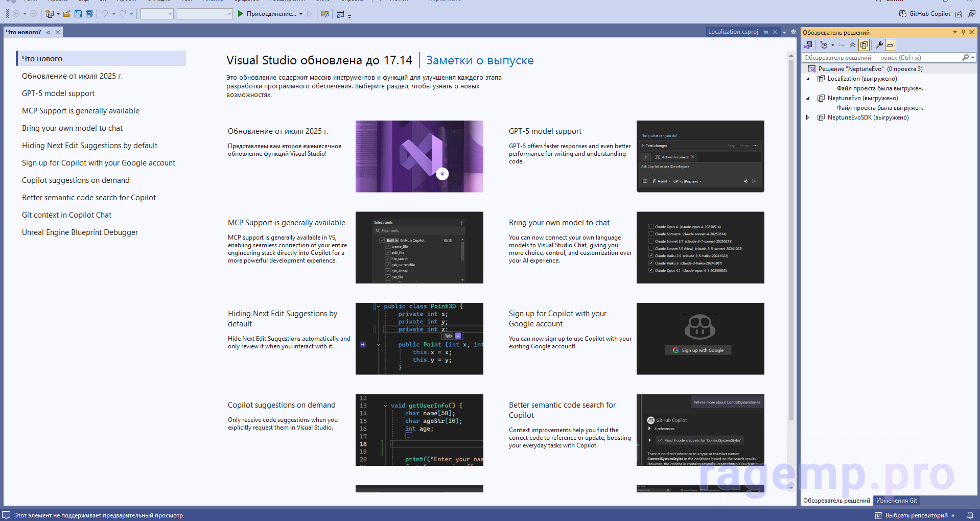Toggle auto-hide pin of Solution Explorer panel
980x521 pixels.
pyautogui.click(x=964, y=32)
